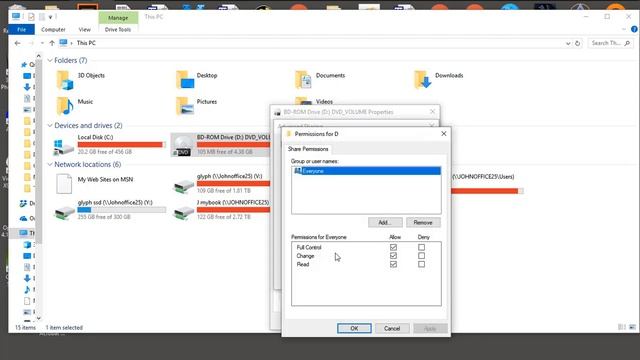Collapse the Devices and drives (2) group
Image resolution: width=640 pixels, height=360 pixels.
50,125
